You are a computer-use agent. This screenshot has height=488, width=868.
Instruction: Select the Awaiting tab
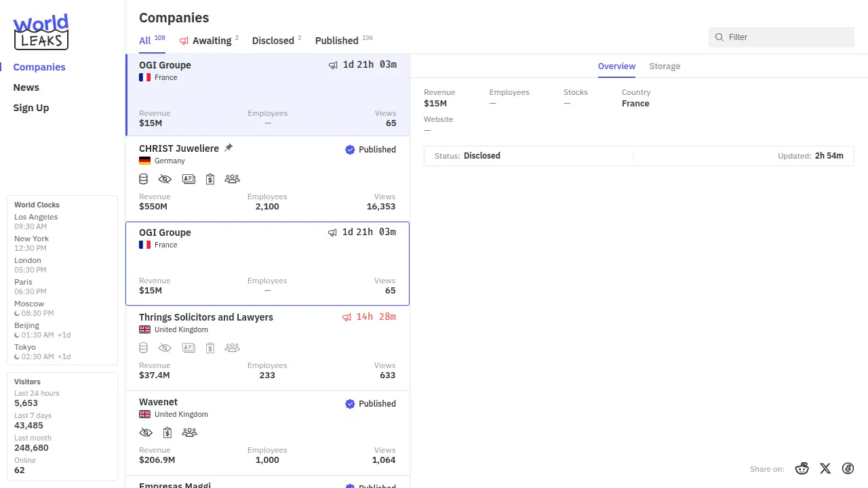pyautogui.click(x=211, y=41)
